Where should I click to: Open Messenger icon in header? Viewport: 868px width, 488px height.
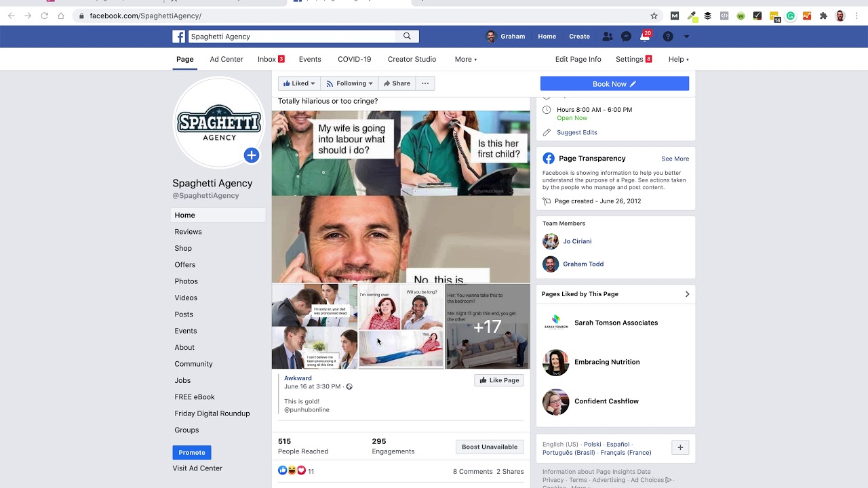click(627, 37)
